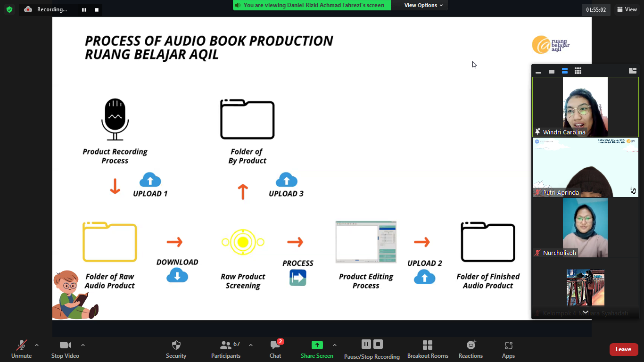Pause recording via top-left indicator
Image resolution: width=644 pixels, height=362 pixels.
(x=84, y=9)
